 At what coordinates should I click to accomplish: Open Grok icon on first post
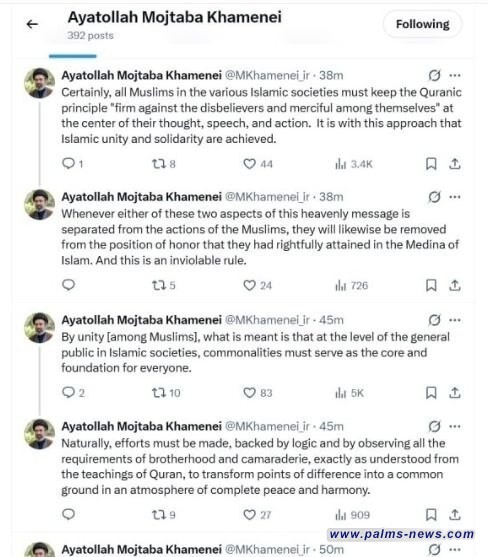point(434,75)
